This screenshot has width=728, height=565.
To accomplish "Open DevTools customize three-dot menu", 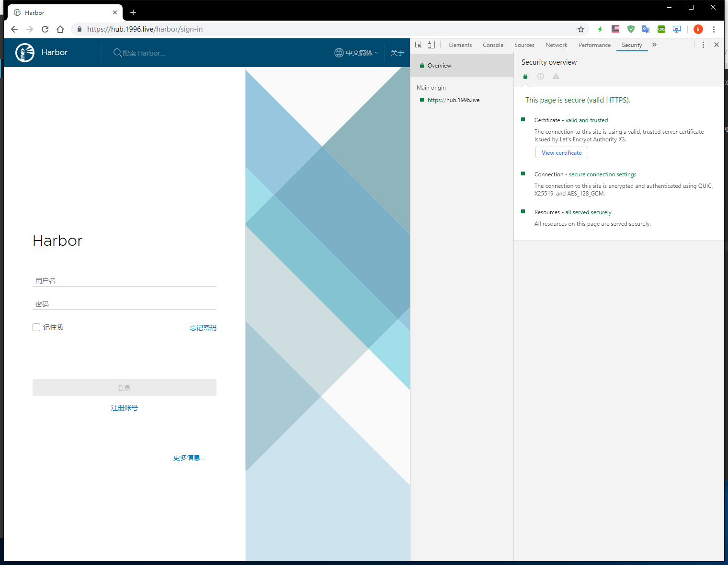I will 703,45.
